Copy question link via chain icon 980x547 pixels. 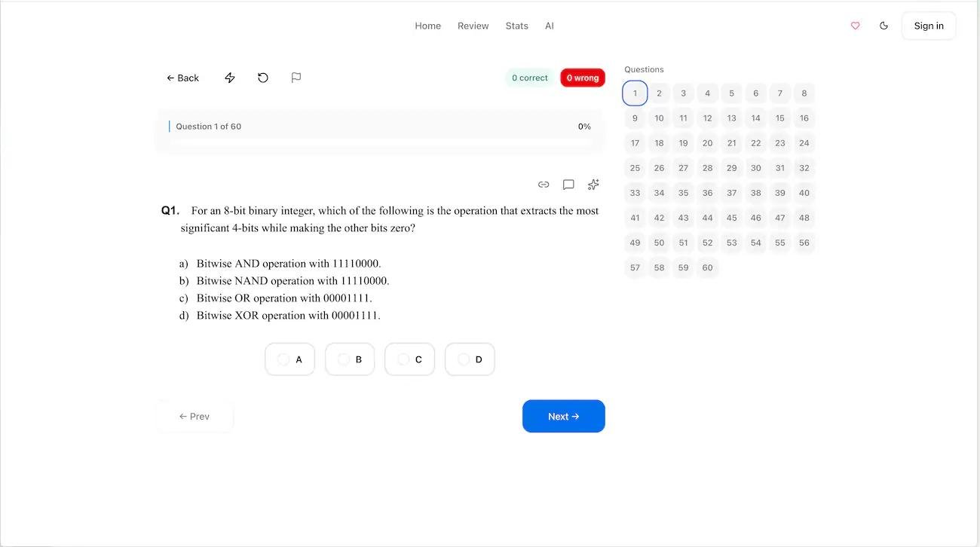(544, 185)
